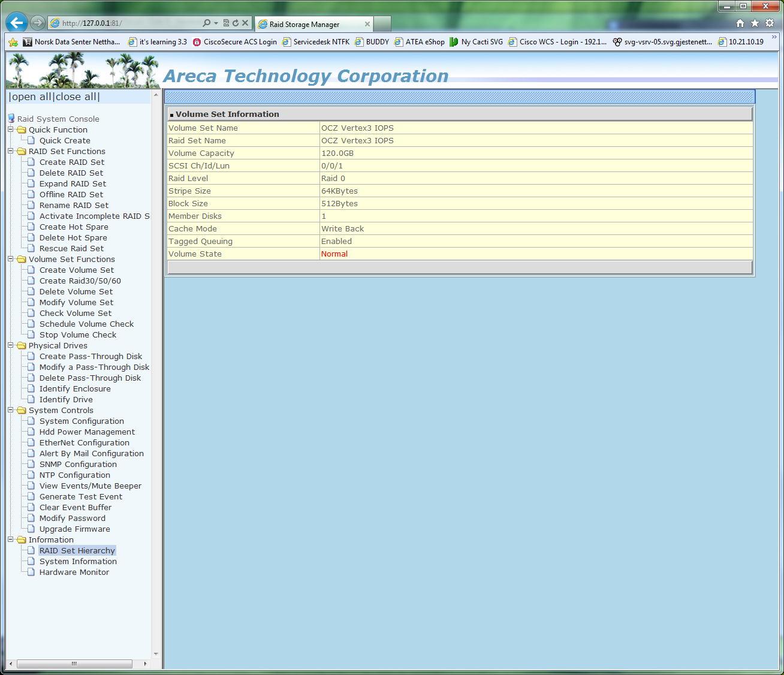The width and height of the screenshot is (784, 675).
Task: Click the sidebar scroll-right arrow
Action: point(145,664)
